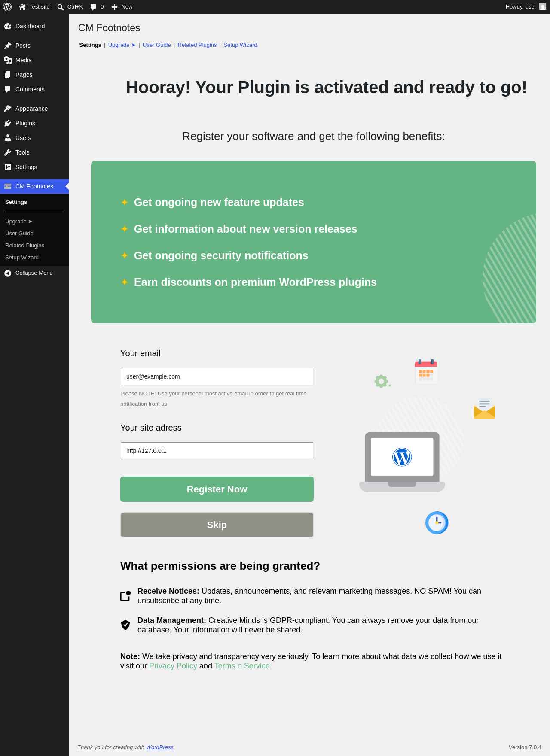Click the Test site name in admin bar
The width and height of the screenshot is (550, 756).
40,7
